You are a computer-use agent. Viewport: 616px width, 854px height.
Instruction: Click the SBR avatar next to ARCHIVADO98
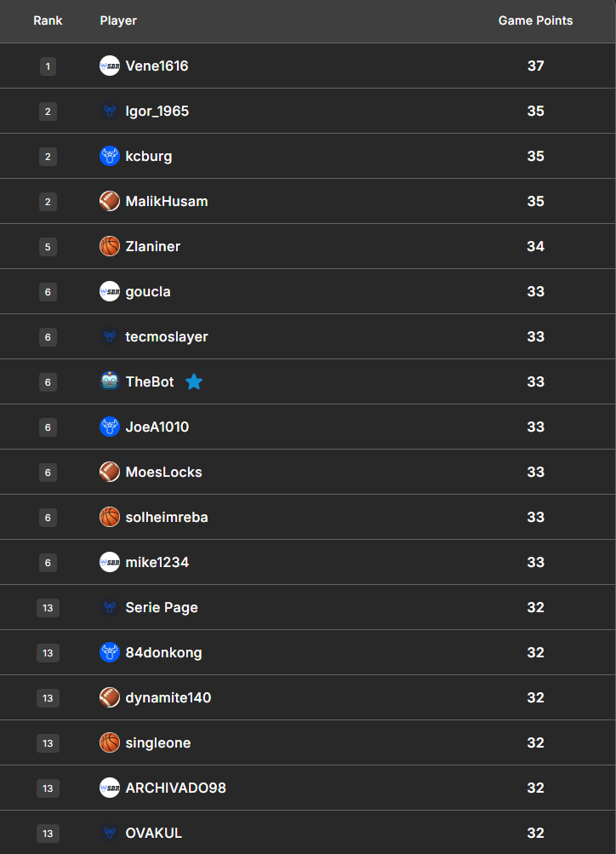(x=110, y=788)
